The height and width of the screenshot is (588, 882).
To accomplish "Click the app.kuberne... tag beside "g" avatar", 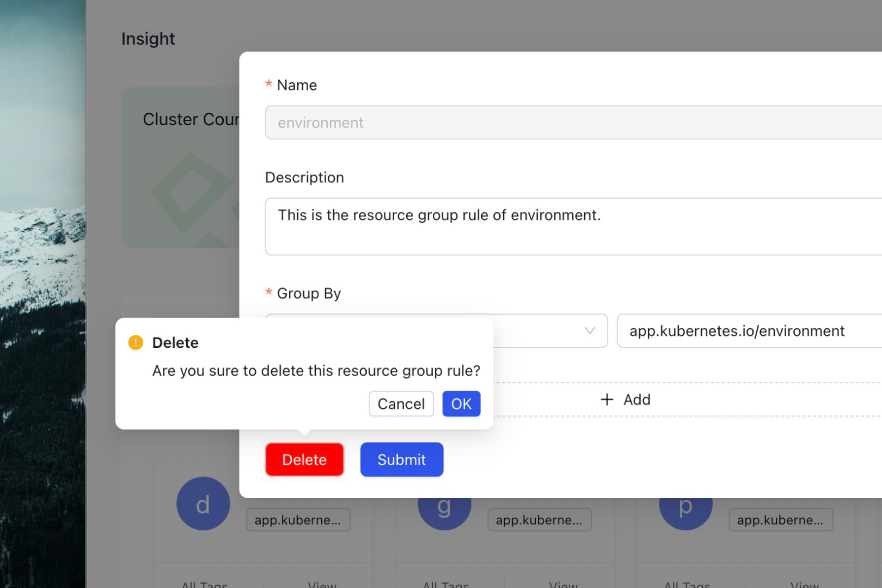I will pyautogui.click(x=539, y=520).
